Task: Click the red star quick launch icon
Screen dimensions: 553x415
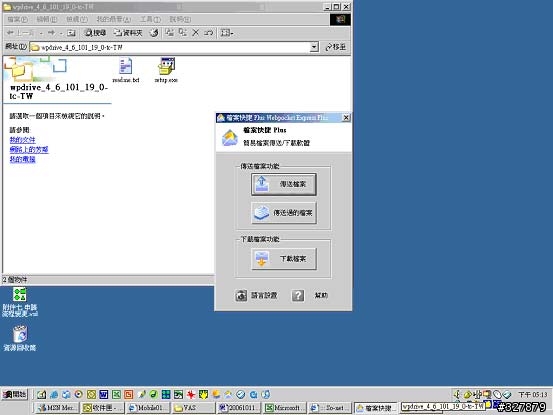Action: 191,395
